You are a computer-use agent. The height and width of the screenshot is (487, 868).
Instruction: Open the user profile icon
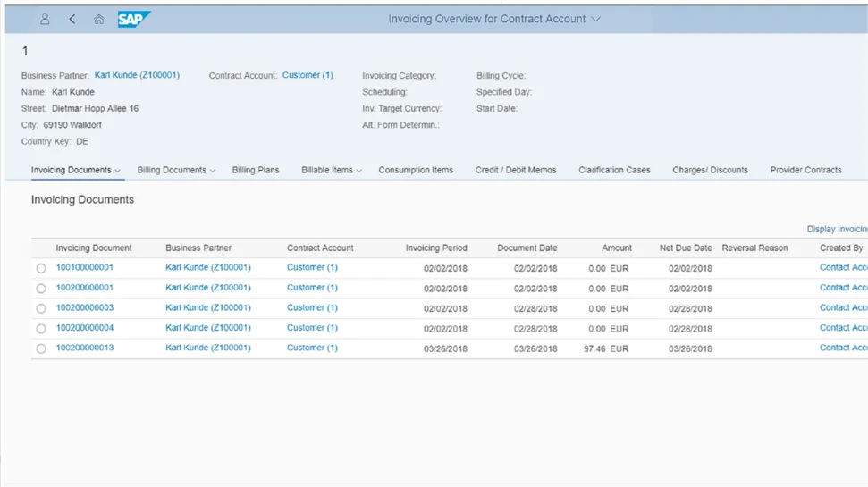click(45, 19)
